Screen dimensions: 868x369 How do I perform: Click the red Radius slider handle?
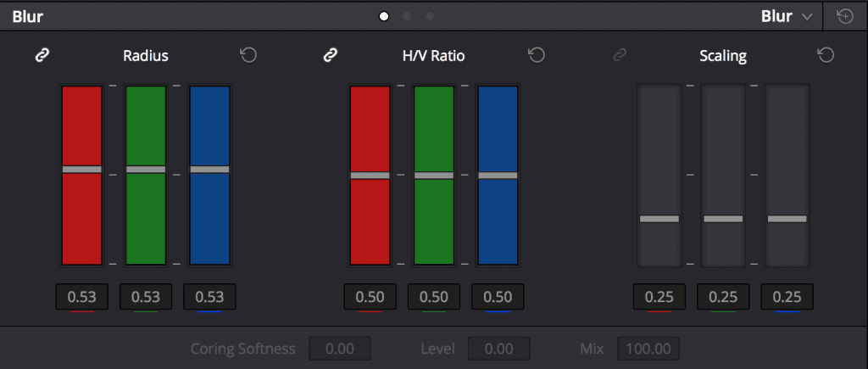tap(82, 170)
